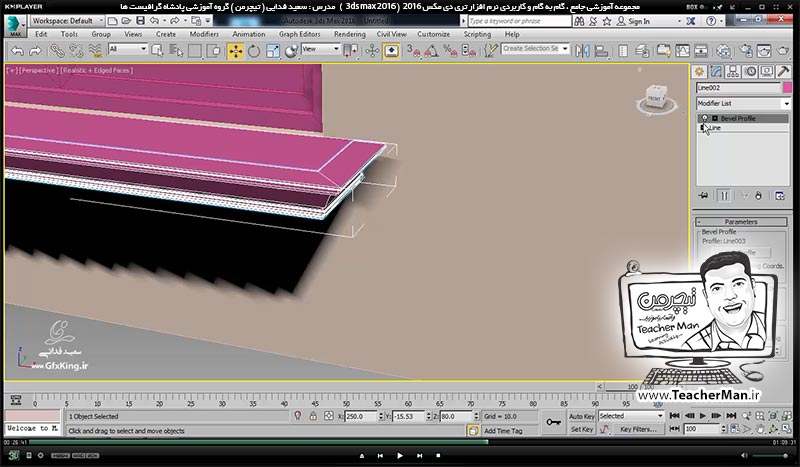Click the KMPlayer playback progress bar
The height and width of the screenshot is (467, 800).
tap(399, 442)
